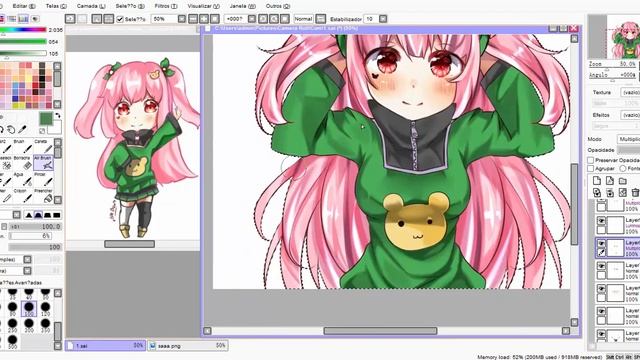The width and height of the screenshot is (640, 360).
Task: Click the brush size 100.0 slider
Action: [x=35, y=226]
